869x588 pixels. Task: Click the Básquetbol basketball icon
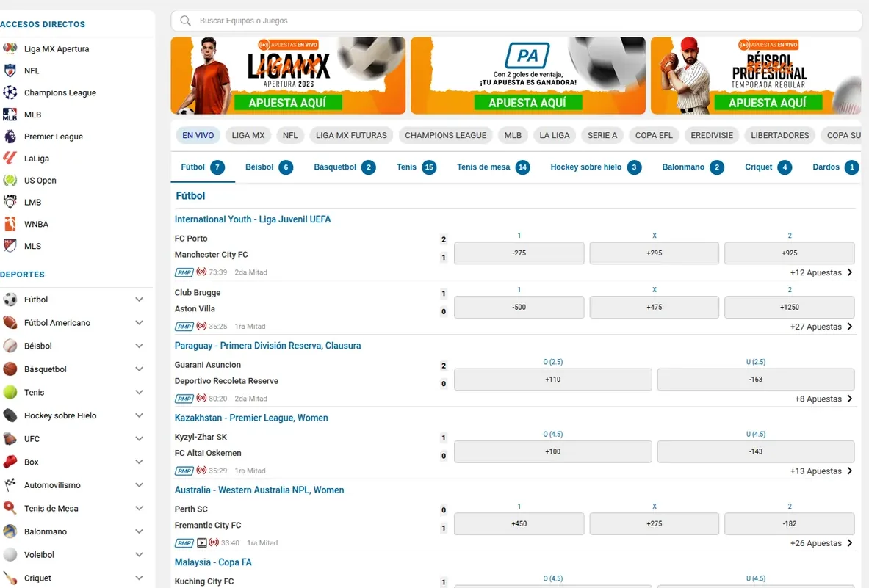tap(10, 369)
